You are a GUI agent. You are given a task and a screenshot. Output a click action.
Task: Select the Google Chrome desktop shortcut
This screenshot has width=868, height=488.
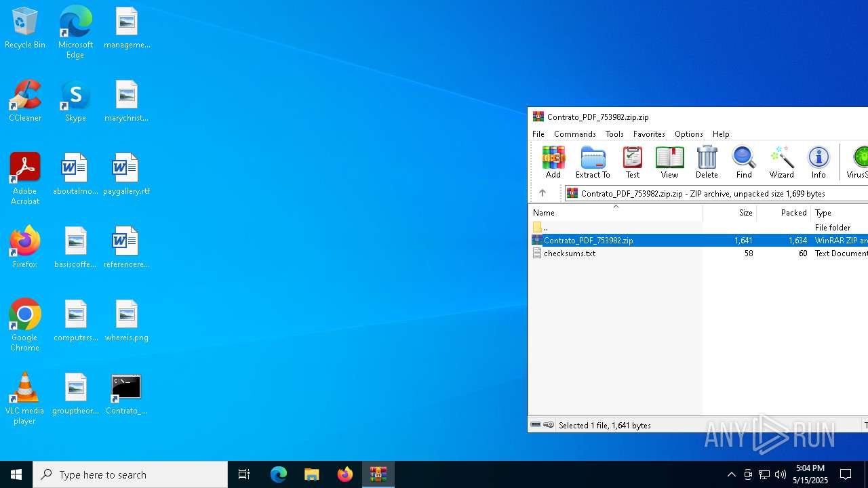[25, 325]
